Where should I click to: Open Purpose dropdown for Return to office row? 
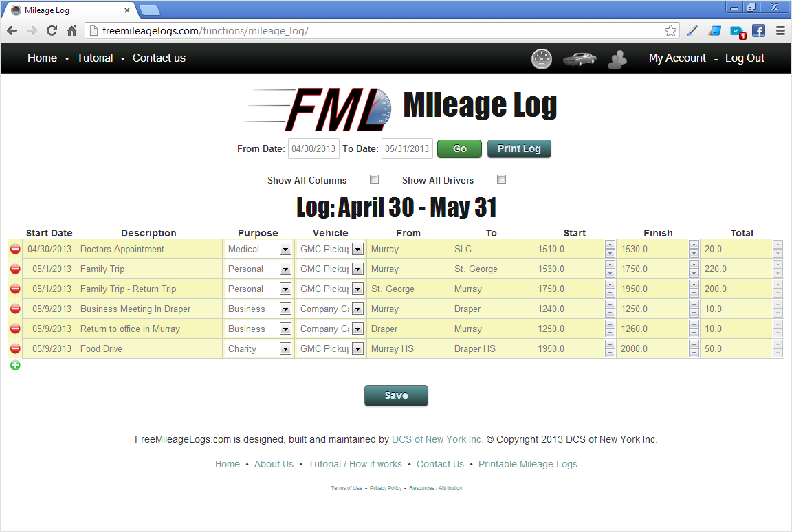(x=285, y=329)
